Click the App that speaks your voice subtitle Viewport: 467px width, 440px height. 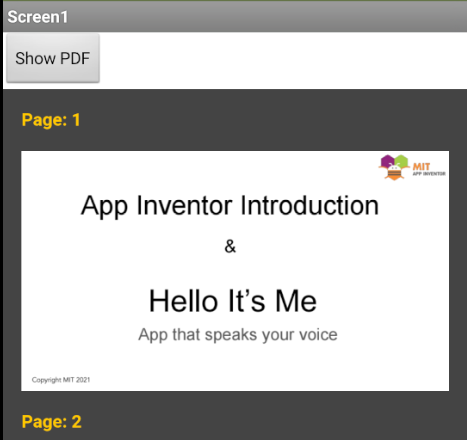pos(238,335)
